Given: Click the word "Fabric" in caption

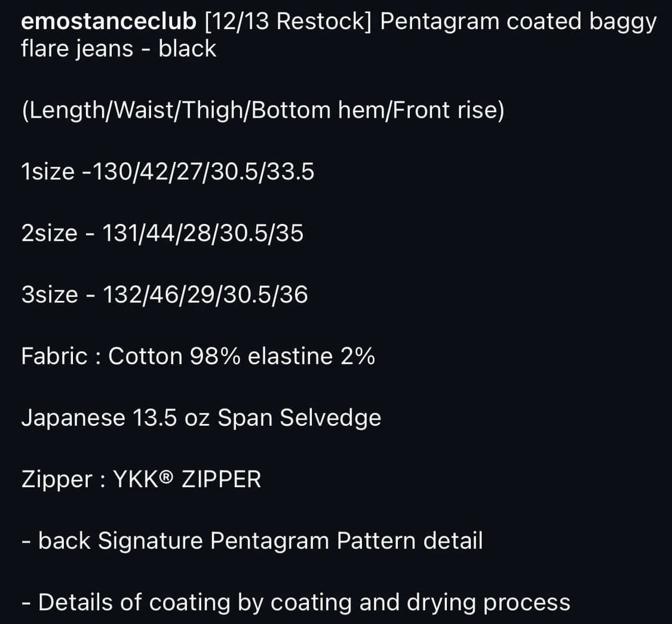Looking at the screenshot, I should pos(54,356).
